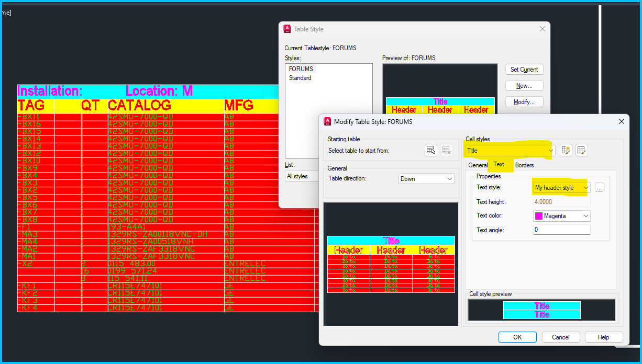This screenshot has width=642, height=364.
Task: Select the Text tab
Action: pyautogui.click(x=499, y=165)
